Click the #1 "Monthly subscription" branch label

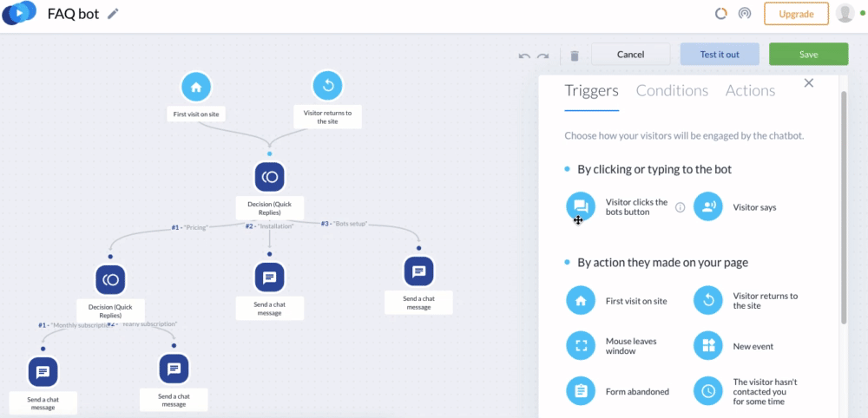[x=73, y=326]
